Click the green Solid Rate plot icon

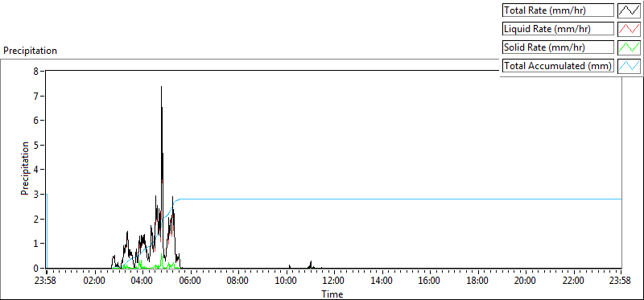click(x=629, y=47)
